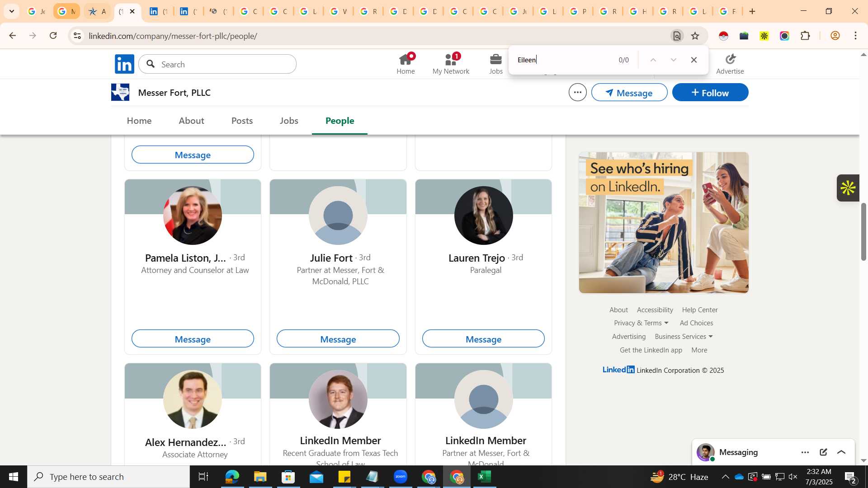Image resolution: width=868 pixels, height=488 pixels.
Task: Open Excel from taskbar
Action: (x=485, y=477)
